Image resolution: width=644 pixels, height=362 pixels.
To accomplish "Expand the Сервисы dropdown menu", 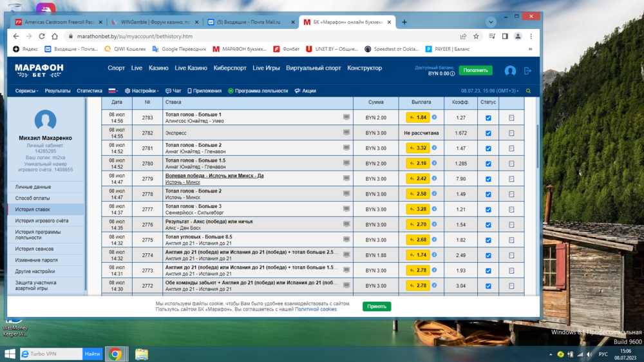I will click(27, 91).
